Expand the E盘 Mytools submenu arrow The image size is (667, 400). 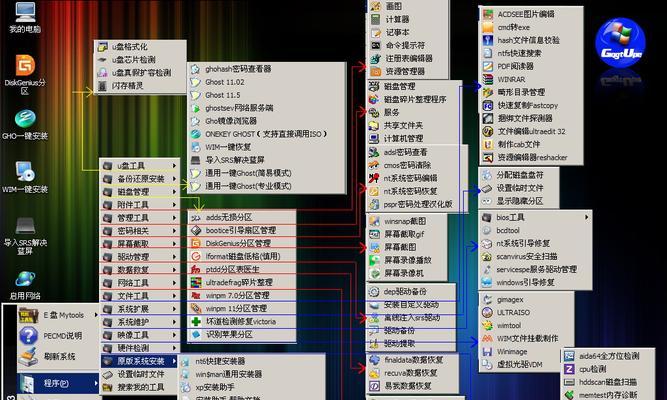(x=96, y=315)
